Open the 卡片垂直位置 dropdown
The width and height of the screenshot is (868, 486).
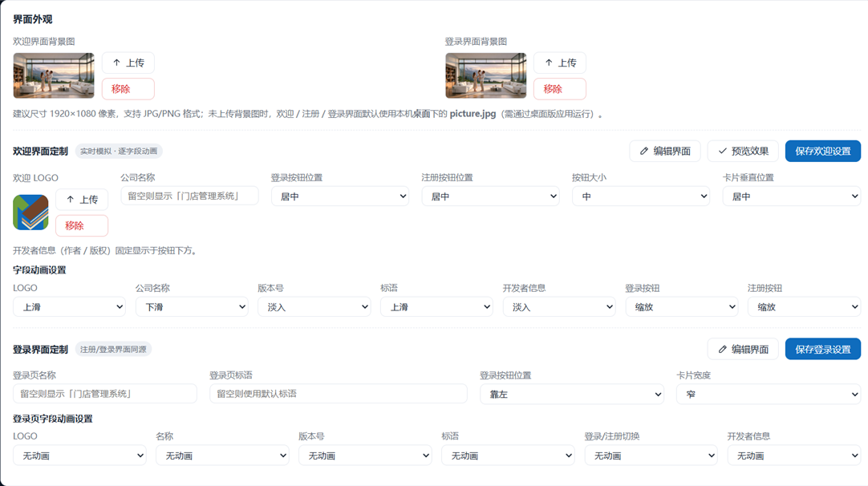(792, 196)
